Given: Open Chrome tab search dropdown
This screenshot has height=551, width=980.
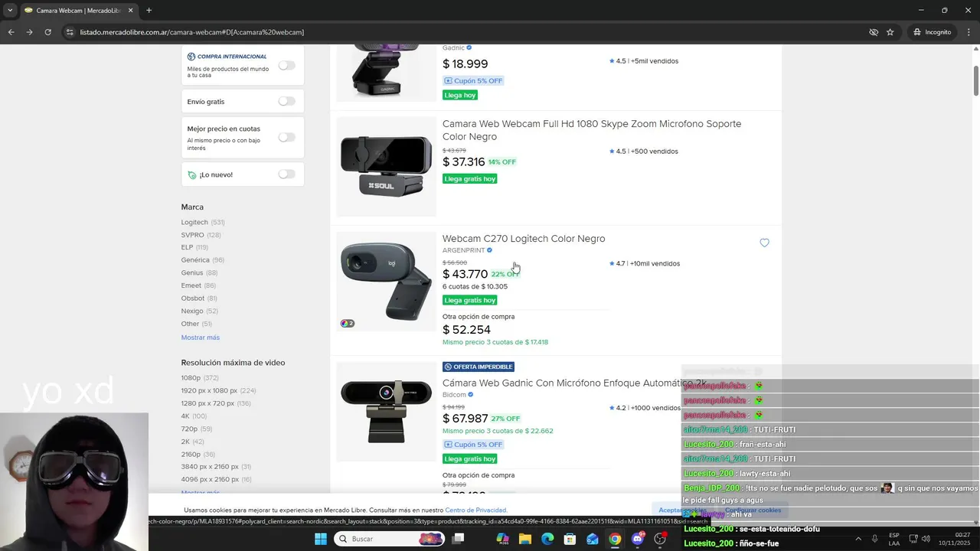Looking at the screenshot, I should (x=9, y=10).
